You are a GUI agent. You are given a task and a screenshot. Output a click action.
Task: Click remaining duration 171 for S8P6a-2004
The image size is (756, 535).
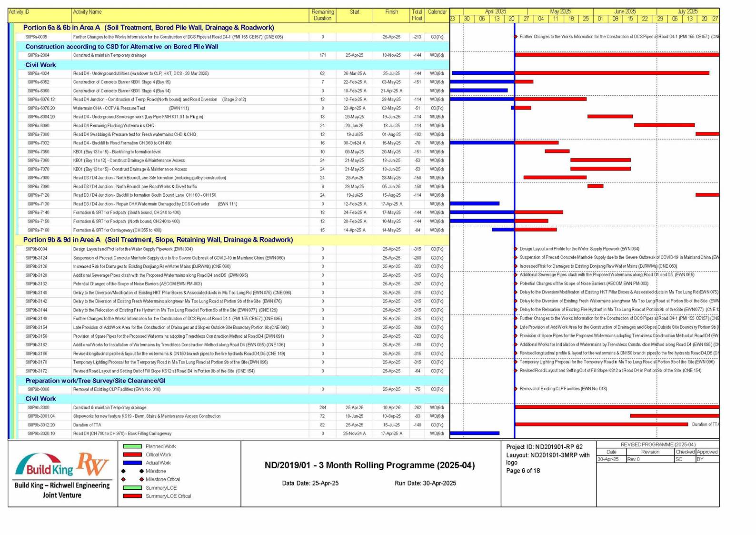point(322,55)
